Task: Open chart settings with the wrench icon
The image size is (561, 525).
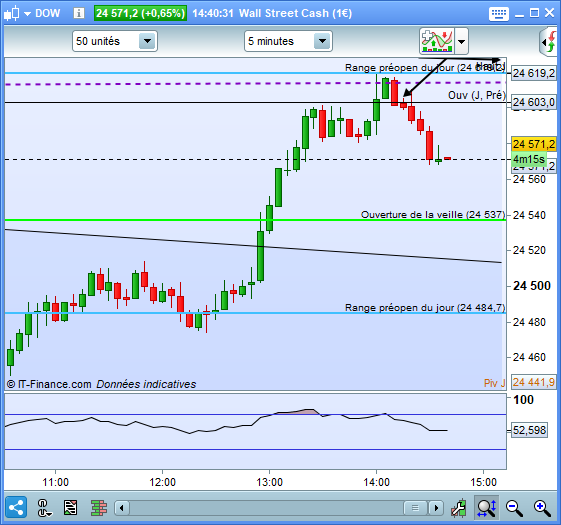Action: [x=459, y=508]
